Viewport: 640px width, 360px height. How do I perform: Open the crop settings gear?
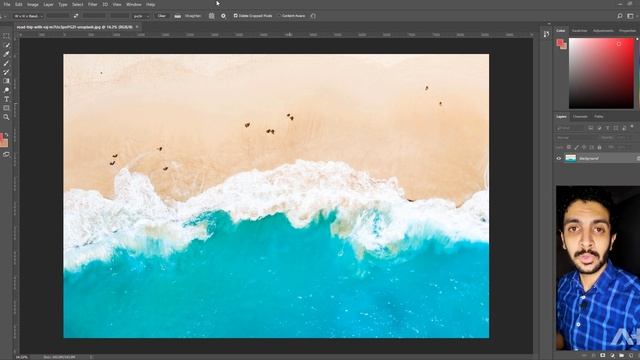(x=223, y=16)
